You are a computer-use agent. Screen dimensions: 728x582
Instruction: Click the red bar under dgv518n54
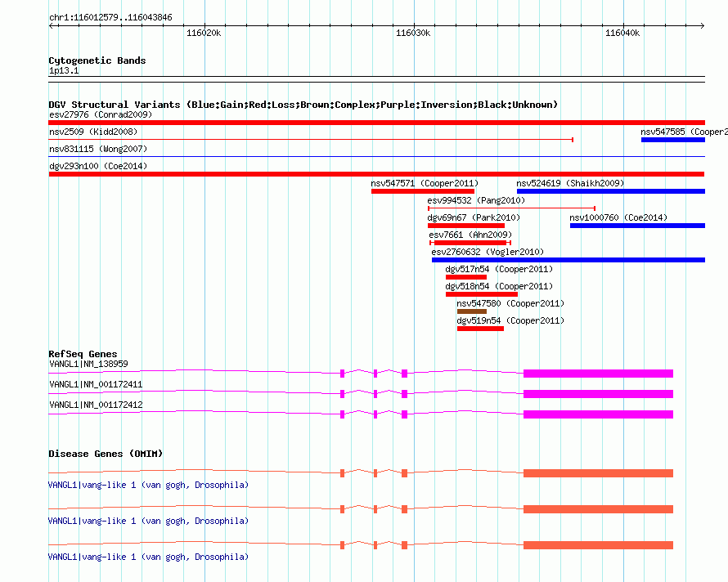pyautogui.click(x=482, y=294)
